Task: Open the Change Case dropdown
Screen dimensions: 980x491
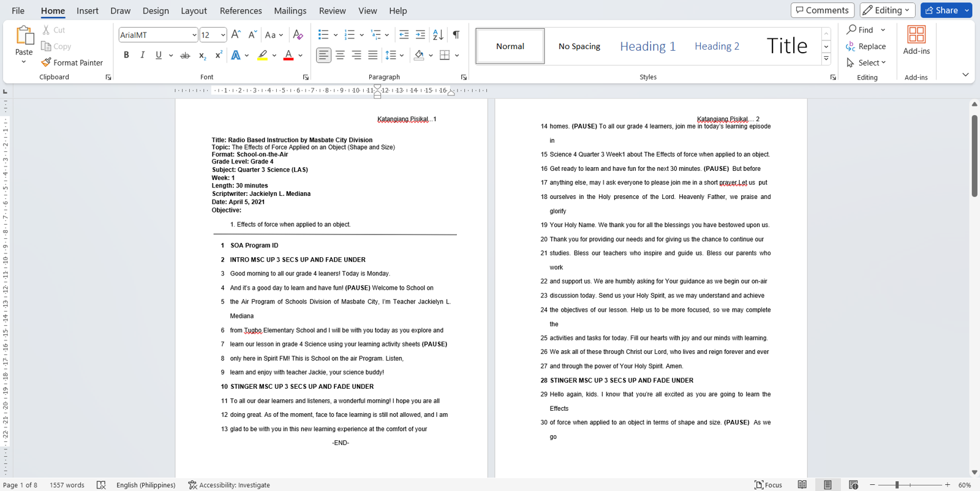Action: click(x=274, y=35)
